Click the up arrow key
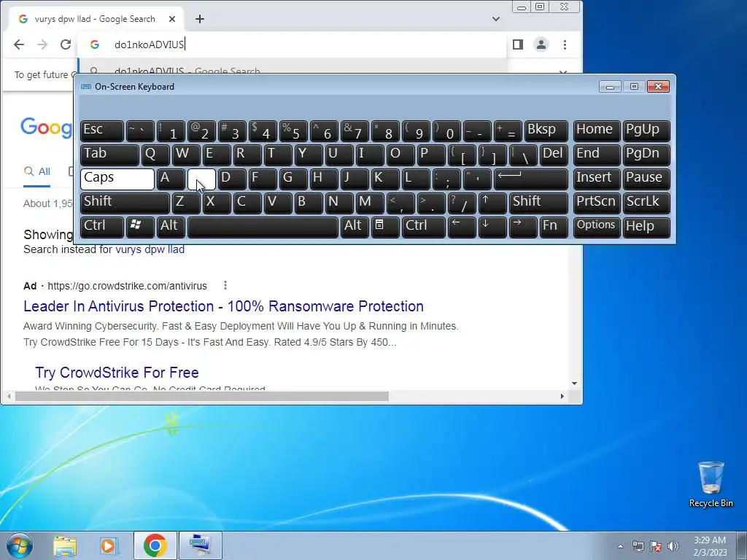Image resolution: width=747 pixels, height=560 pixels. coord(492,203)
